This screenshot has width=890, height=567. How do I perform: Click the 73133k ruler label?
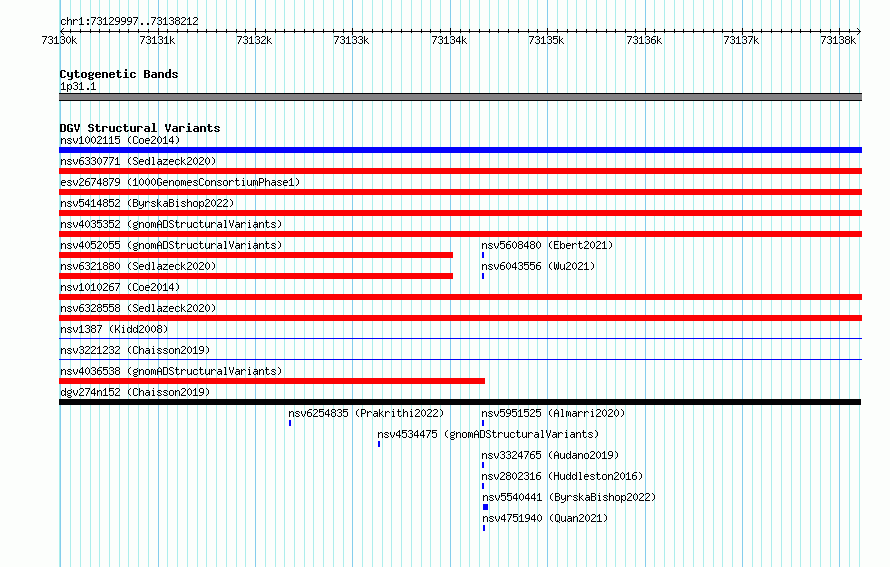351,40
